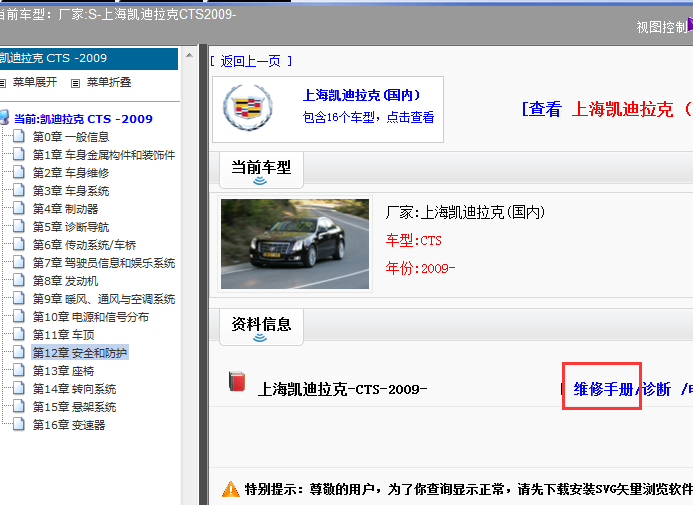Click page icon of 第15章 悬架系统
Viewport: 693px width, 505px height.
point(19,406)
